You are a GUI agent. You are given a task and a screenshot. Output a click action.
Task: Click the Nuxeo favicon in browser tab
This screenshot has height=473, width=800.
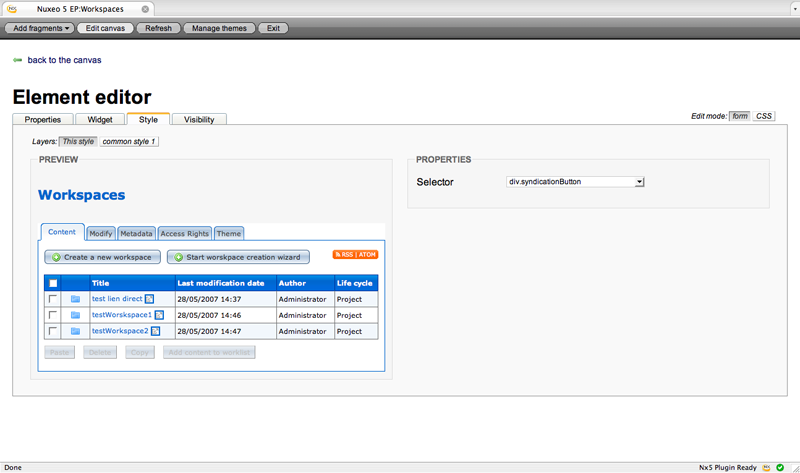pyautogui.click(x=12, y=9)
